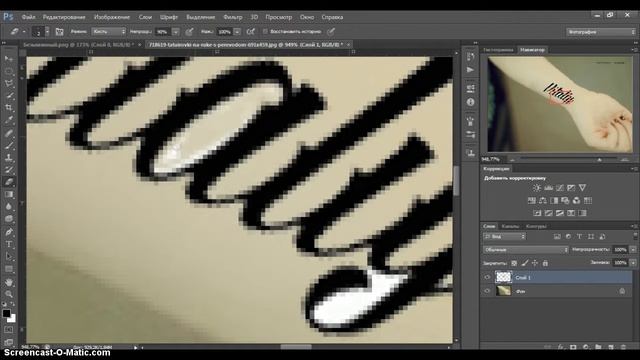The image size is (640, 360).
Task: Switch to the 'Контуры' tab
Action: click(x=536, y=226)
